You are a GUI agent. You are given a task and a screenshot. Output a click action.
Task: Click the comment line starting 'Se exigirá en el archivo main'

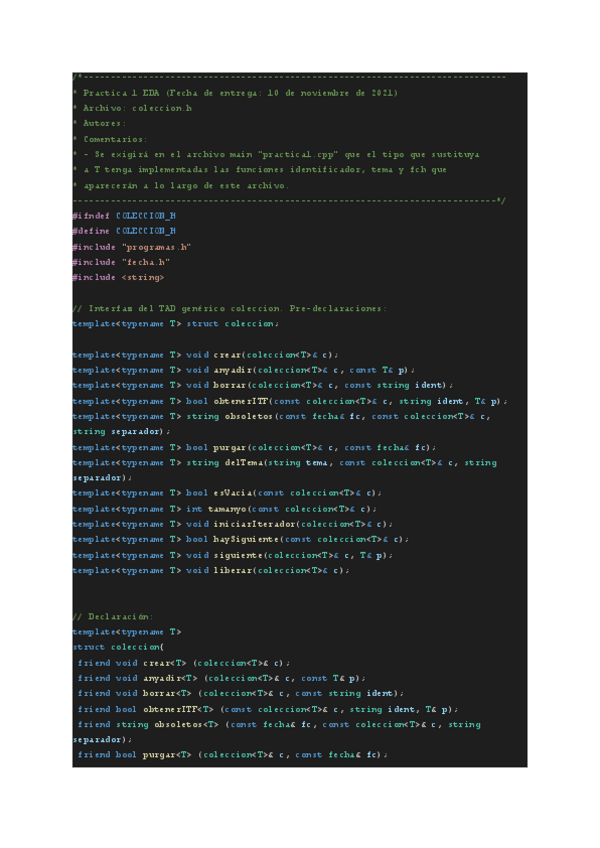[276, 154]
